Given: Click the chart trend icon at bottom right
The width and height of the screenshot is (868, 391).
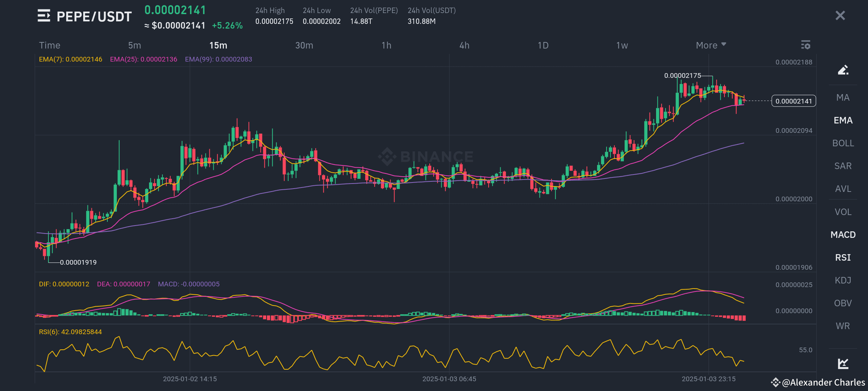Looking at the screenshot, I should tap(843, 363).
